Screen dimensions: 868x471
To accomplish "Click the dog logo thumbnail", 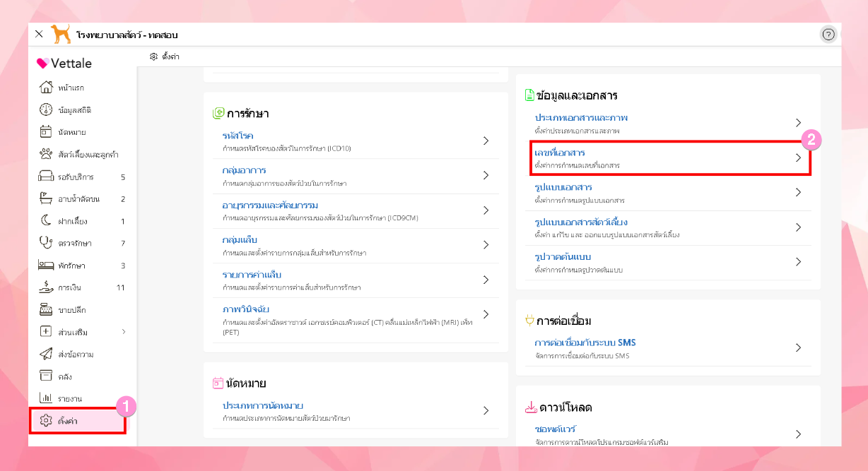I will pos(60,34).
